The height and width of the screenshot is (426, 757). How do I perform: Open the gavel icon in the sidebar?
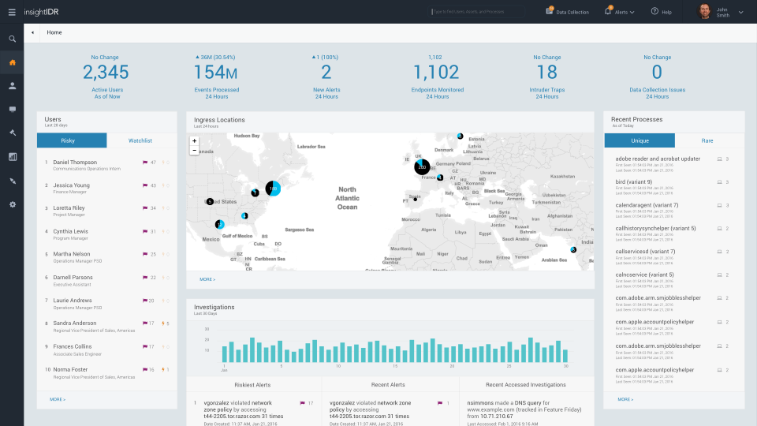click(12, 133)
